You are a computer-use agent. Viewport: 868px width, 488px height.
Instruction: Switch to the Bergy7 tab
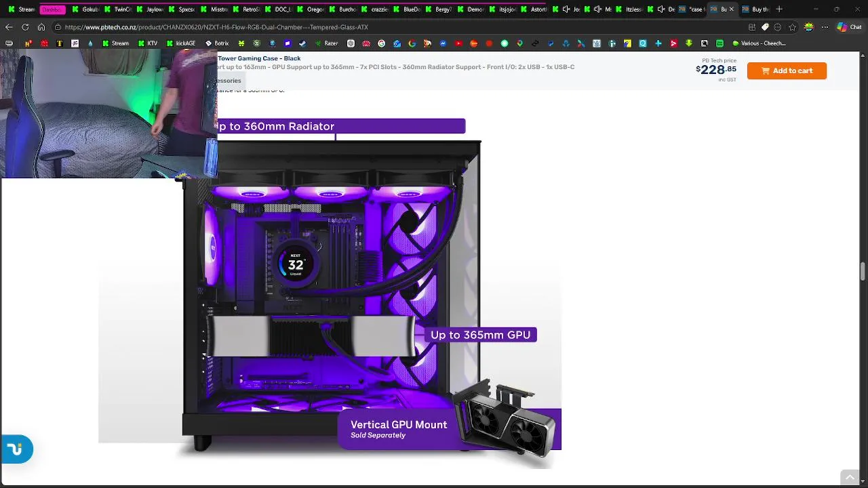(x=438, y=9)
